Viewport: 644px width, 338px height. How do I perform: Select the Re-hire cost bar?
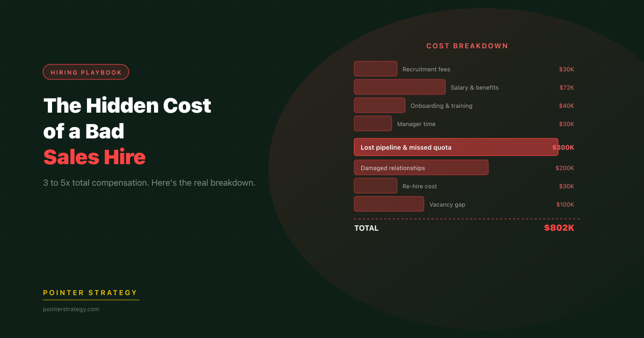[376, 186]
